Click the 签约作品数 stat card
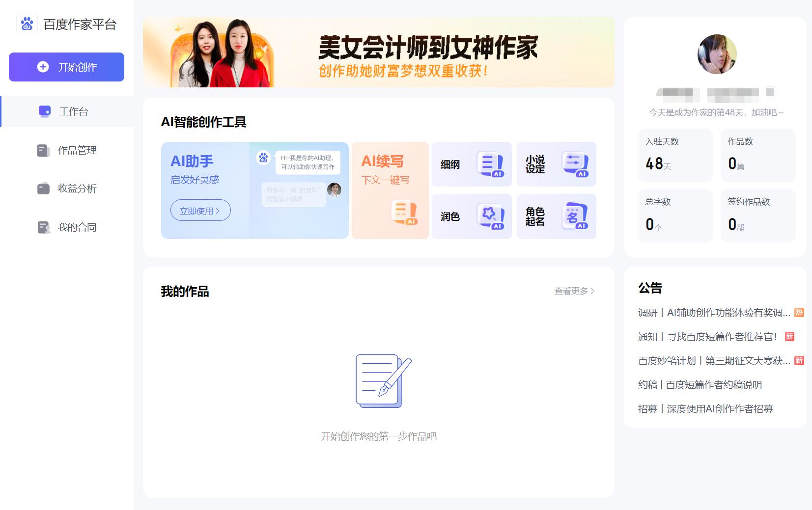Screen dimensions: 812x510 (x=758, y=215)
